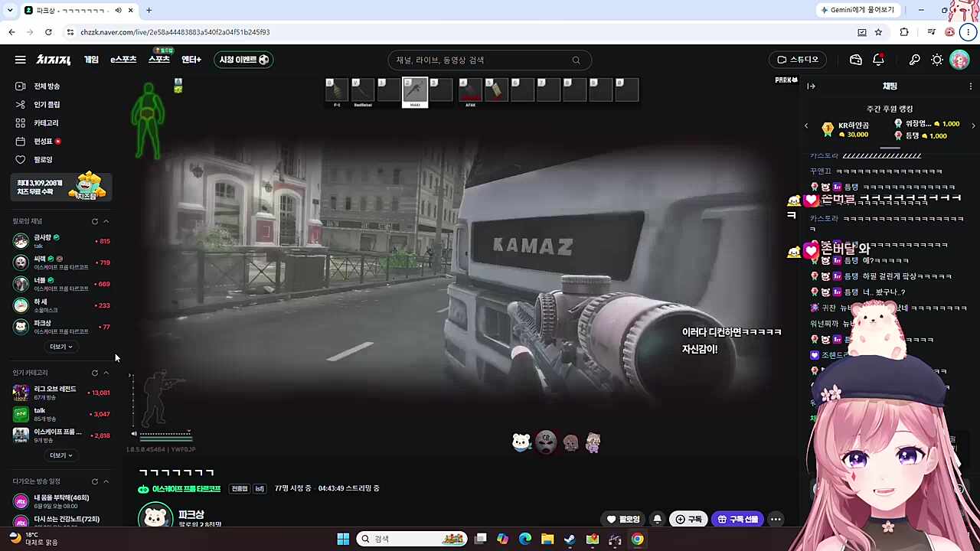Screen dimensions: 980x551
Task: Open the 게임 tab in top navigation
Action: point(91,60)
